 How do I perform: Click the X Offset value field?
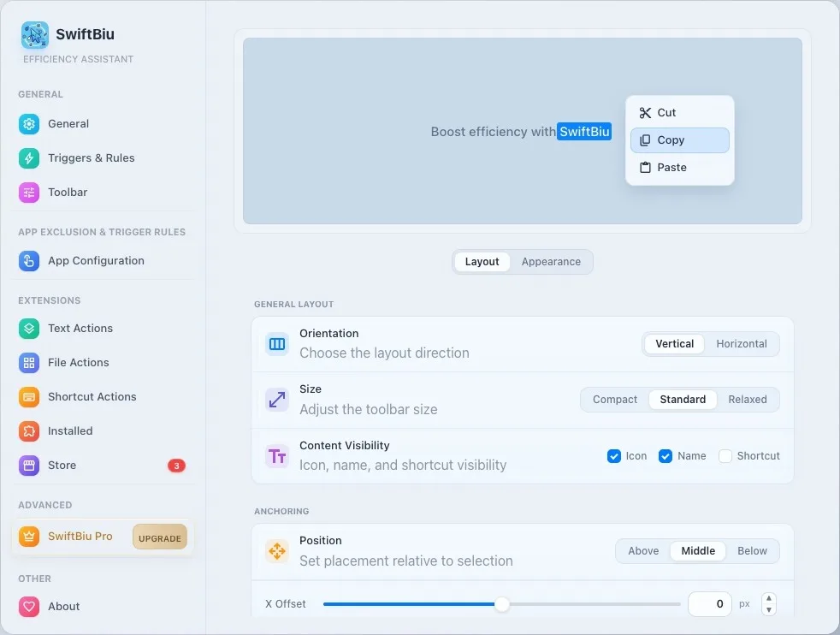pyautogui.click(x=709, y=604)
